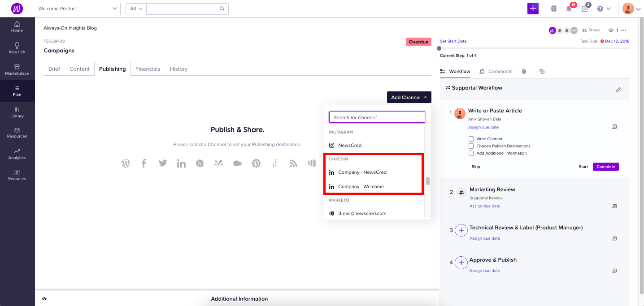Open Resources in the sidebar
Screen dimensions: 644x306
17,133
